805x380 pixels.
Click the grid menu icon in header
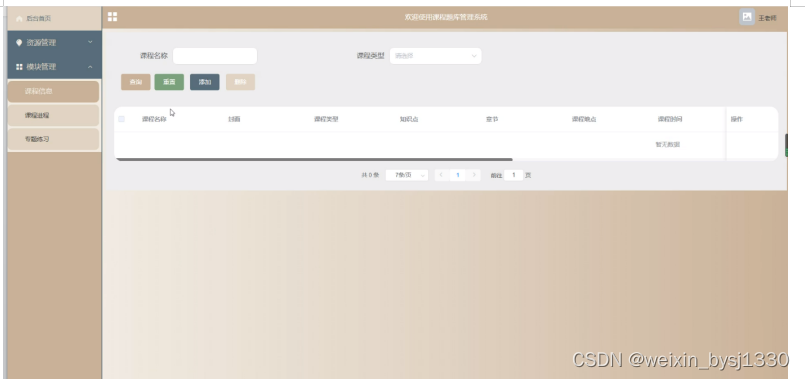click(112, 17)
